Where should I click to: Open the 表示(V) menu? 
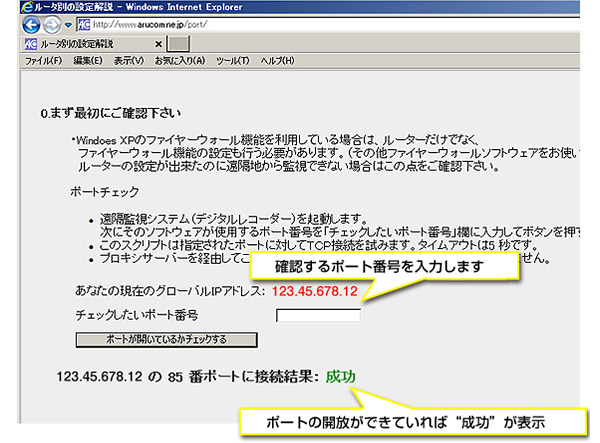129,61
